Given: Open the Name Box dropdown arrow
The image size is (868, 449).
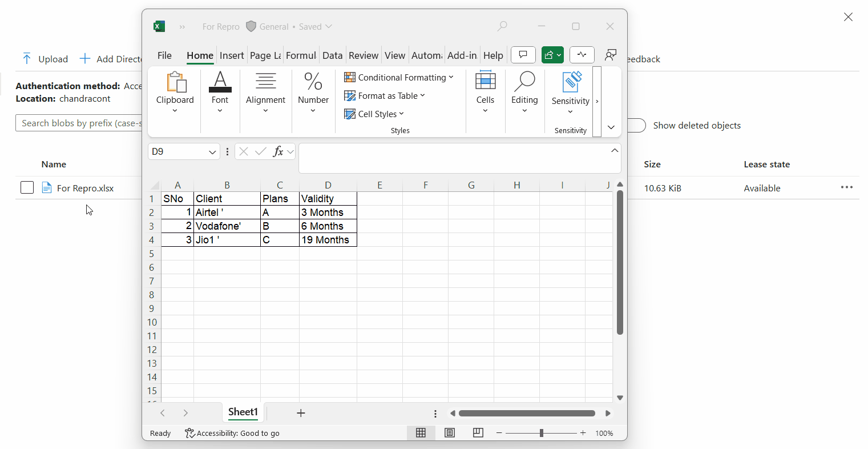Looking at the screenshot, I should [x=212, y=152].
